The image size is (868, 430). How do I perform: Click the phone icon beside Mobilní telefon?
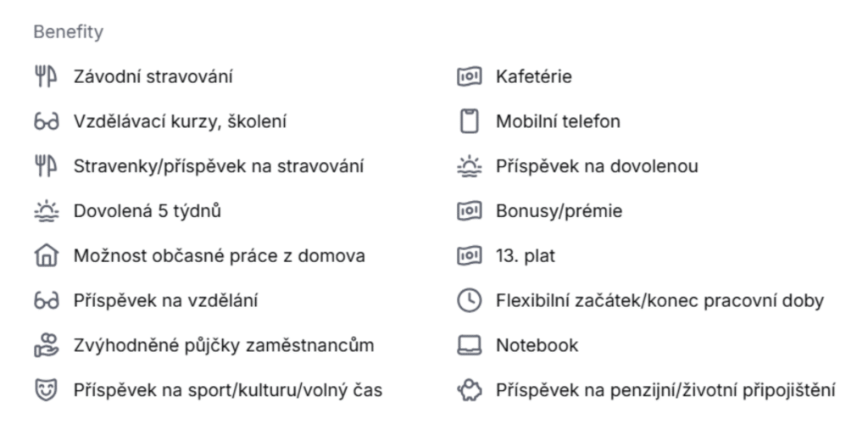[469, 122]
